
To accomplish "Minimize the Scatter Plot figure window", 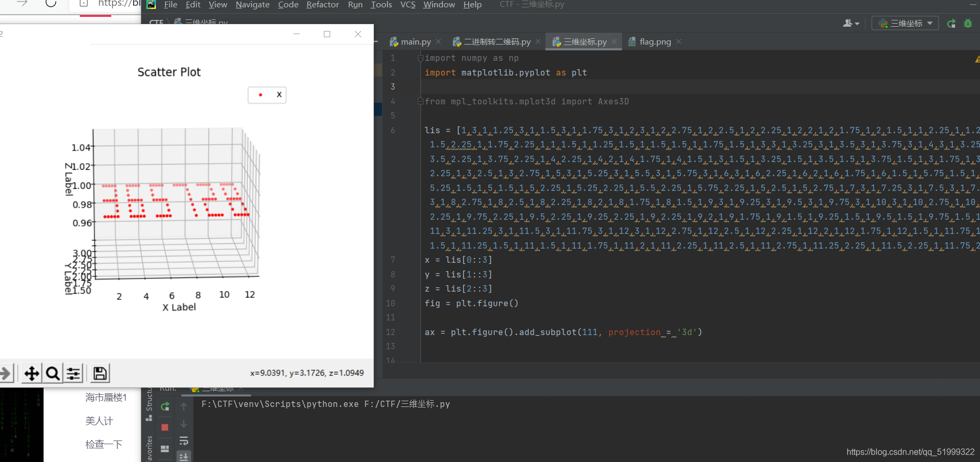I will [297, 34].
